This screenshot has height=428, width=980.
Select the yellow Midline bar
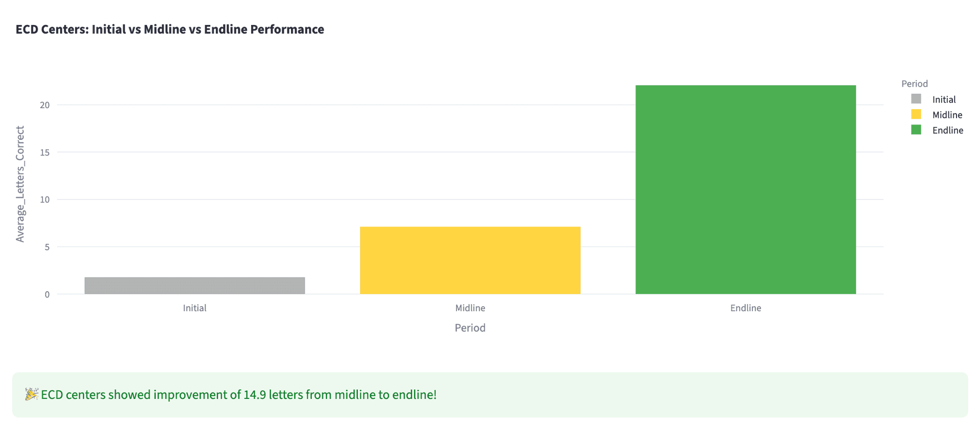470,260
